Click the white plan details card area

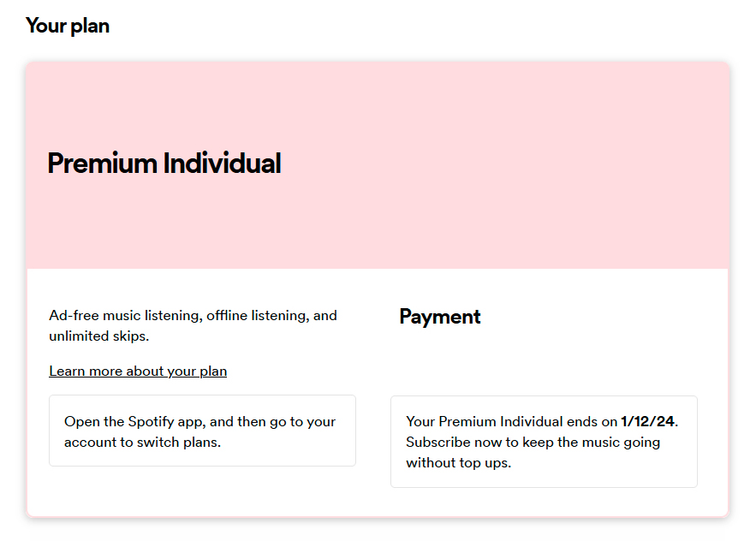(x=378, y=392)
